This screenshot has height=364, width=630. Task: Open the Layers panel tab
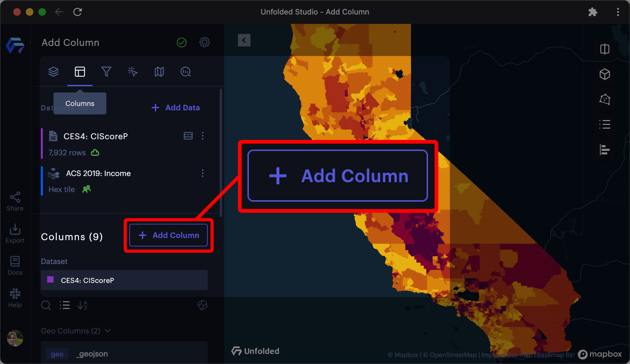point(53,72)
